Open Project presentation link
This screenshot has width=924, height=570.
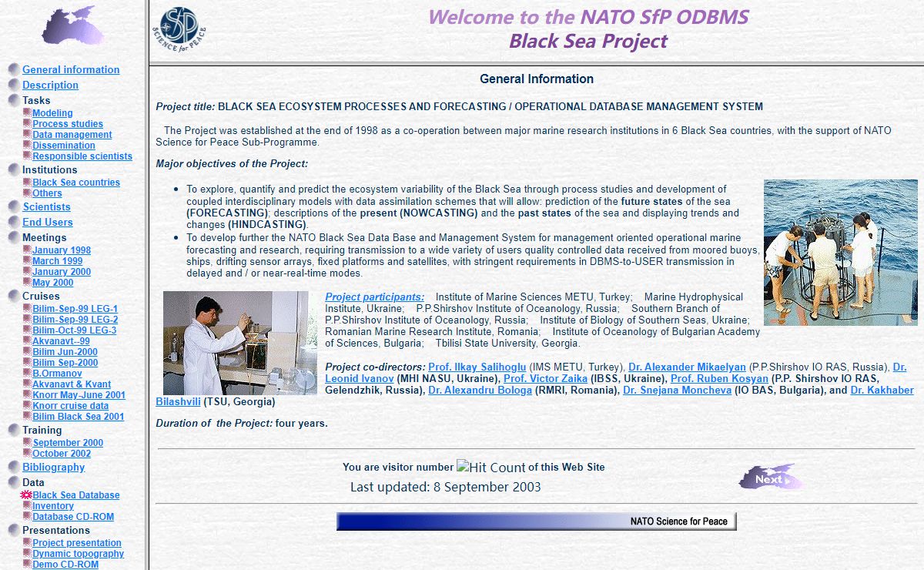click(x=77, y=543)
